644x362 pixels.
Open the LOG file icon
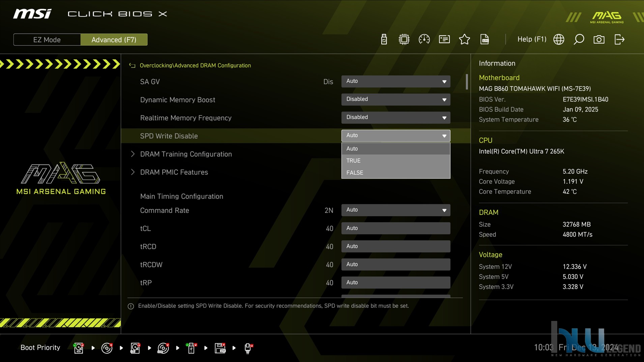pos(485,39)
